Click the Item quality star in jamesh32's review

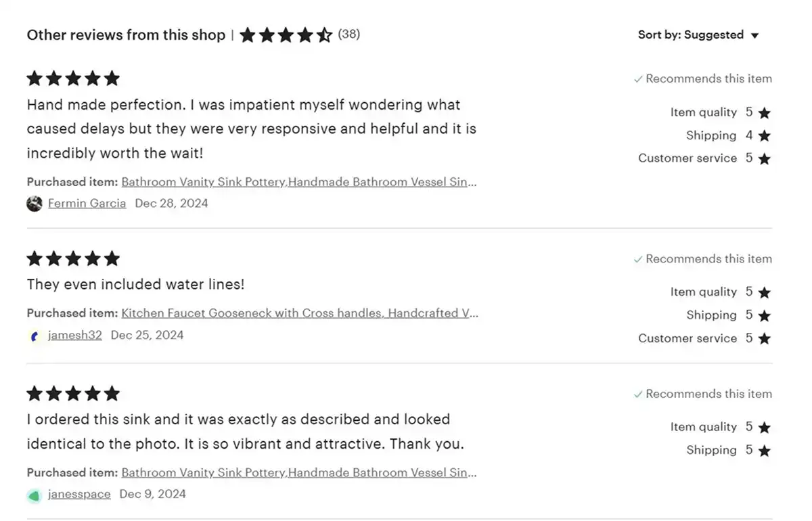point(765,292)
